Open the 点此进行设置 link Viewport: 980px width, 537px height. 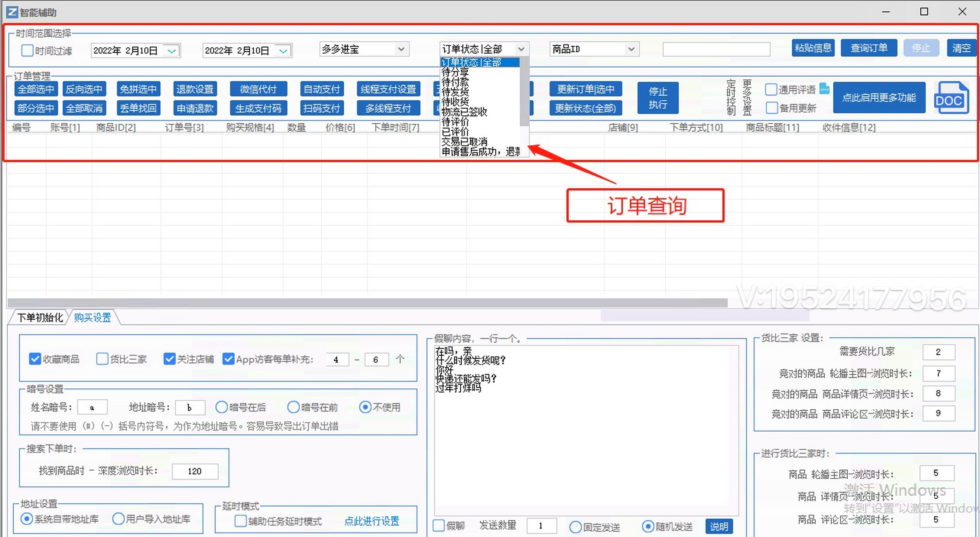tap(372, 521)
